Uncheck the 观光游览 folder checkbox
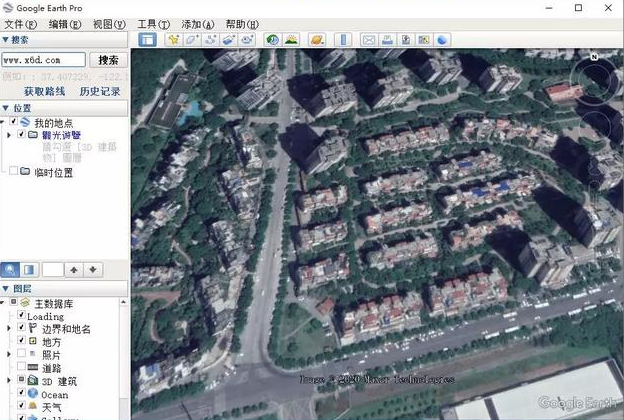The image size is (624, 420). [21, 134]
